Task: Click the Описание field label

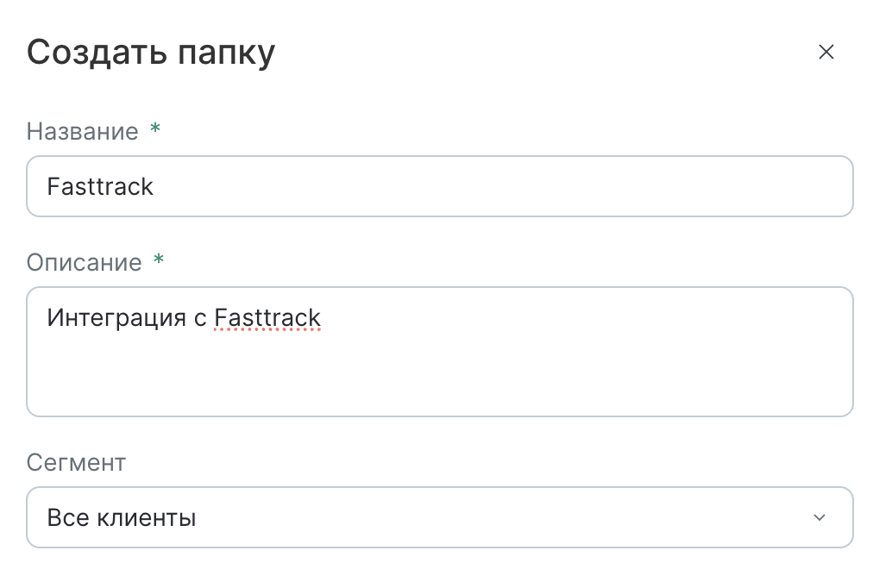Action: [83, 262]
